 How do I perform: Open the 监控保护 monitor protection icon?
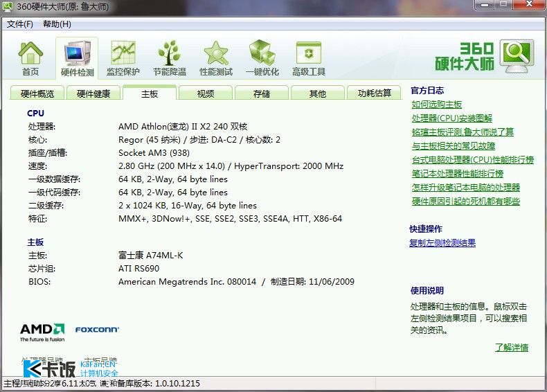[x=123, y=58]
